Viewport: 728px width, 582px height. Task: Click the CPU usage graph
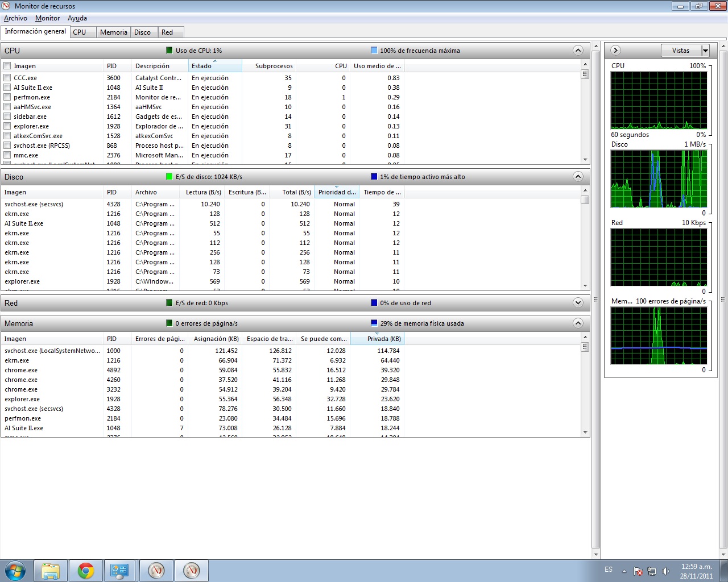pos(659,100)
